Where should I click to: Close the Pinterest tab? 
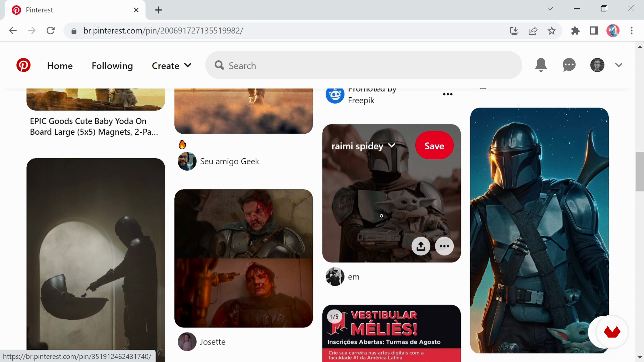tap(136, 10)
